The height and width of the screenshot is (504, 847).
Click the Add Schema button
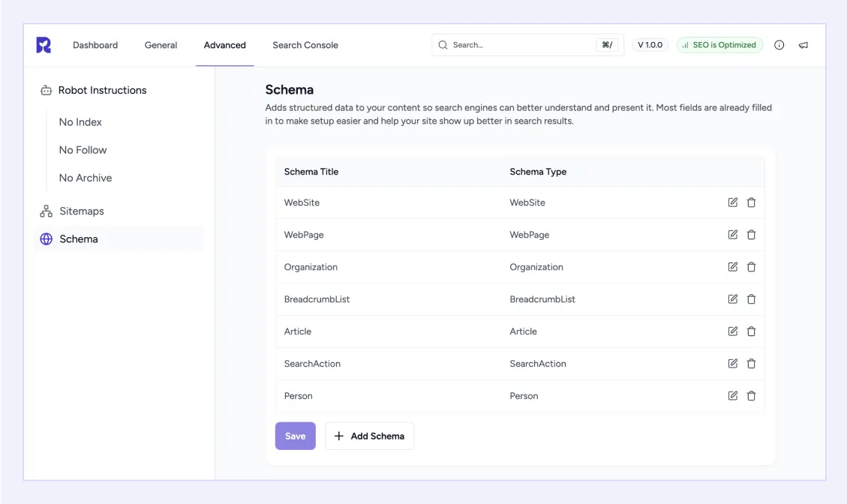point(369,436)
